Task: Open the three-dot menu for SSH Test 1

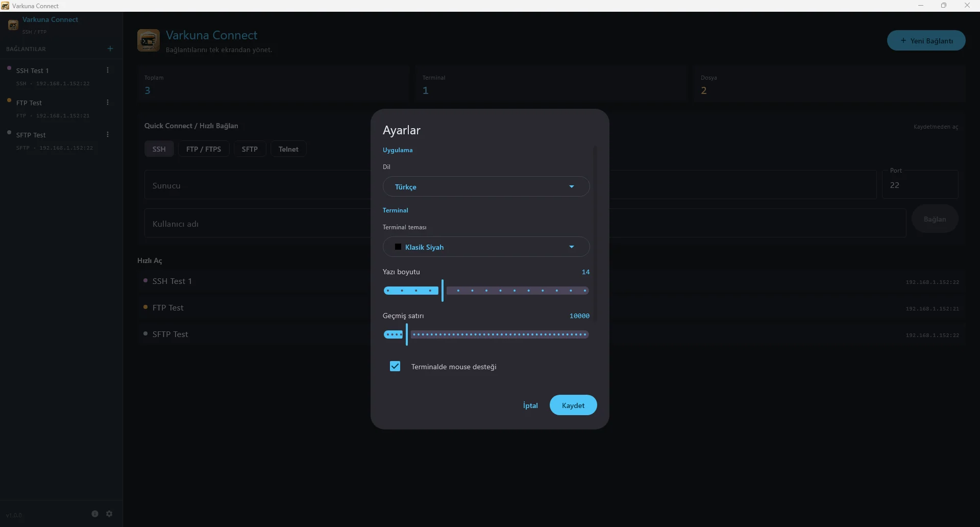Action: coord(108,70)
